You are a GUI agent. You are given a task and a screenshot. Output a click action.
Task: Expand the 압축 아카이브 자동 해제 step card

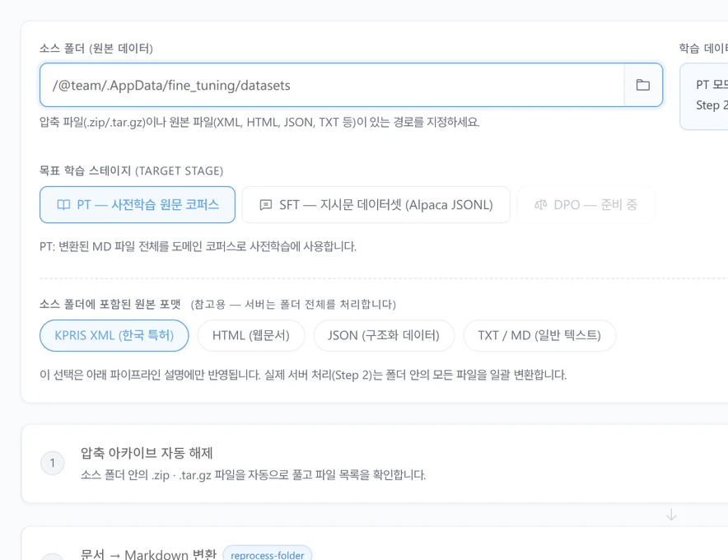pos(375,464)
